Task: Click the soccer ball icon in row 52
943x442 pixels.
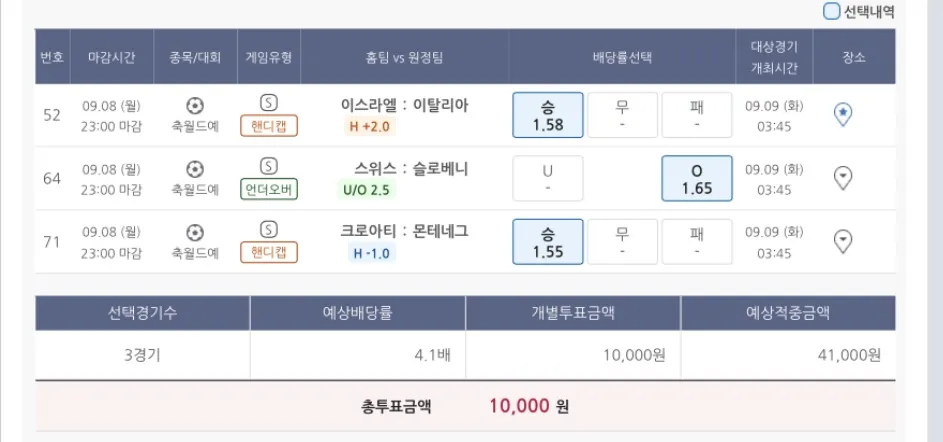Action: (195, 105)
